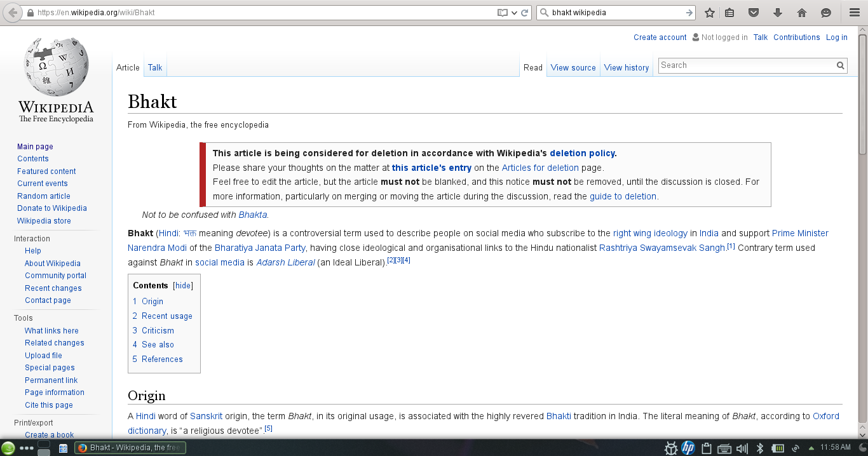Image resolution: width=868 pixels, height=456 pixels.
Task: Open the Bluetooth tray icon
Action: [759, 448]
